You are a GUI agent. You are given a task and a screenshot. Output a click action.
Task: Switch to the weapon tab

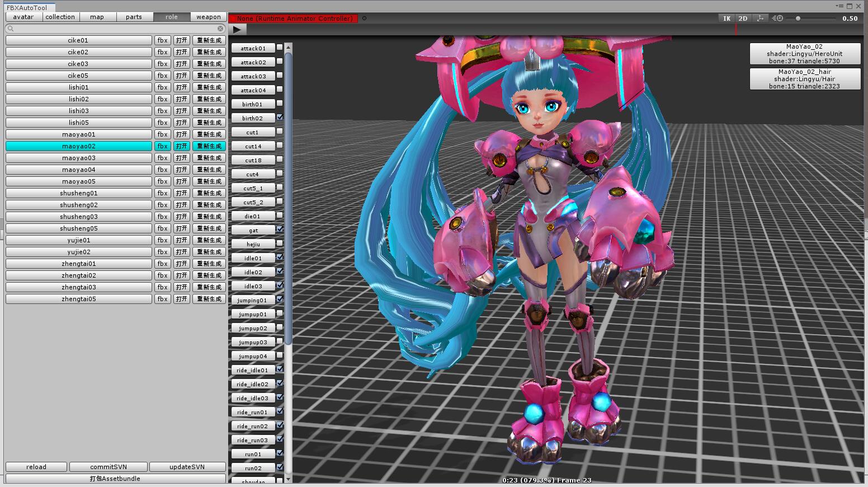(x=209, y=17)
